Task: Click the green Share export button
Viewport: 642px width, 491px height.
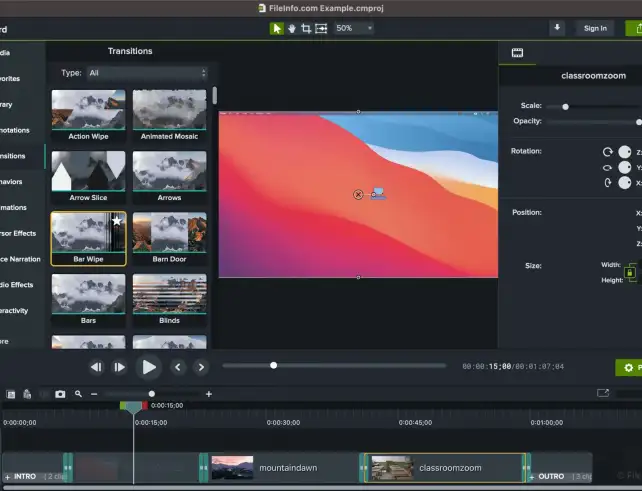Action: click(x=635, y=28)
